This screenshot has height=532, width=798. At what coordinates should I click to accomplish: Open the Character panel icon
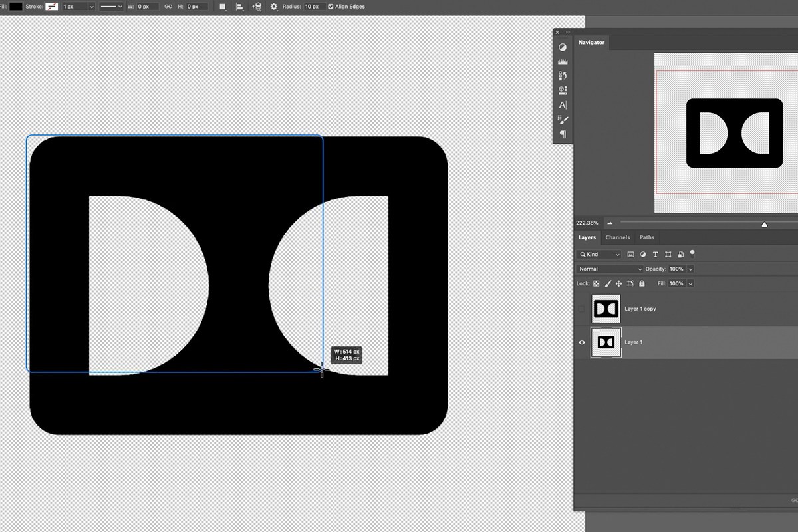pyautogui.click(x=563, y=105)
